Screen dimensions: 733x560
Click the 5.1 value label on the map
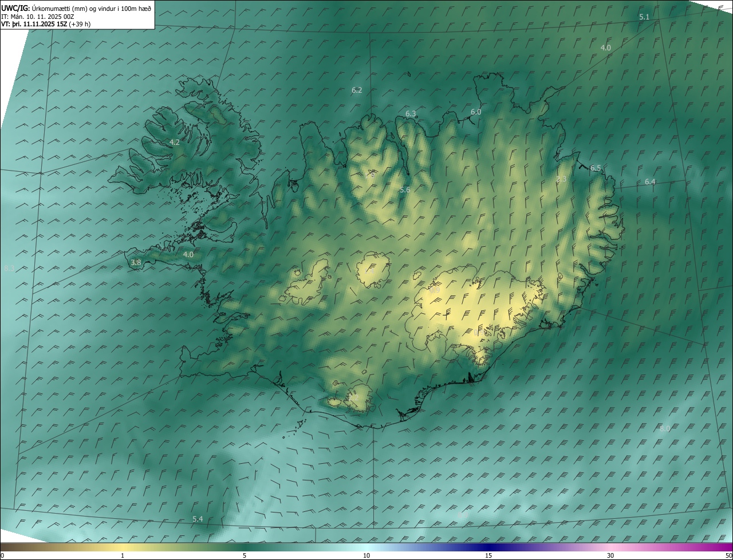click(x=644, y=17)
